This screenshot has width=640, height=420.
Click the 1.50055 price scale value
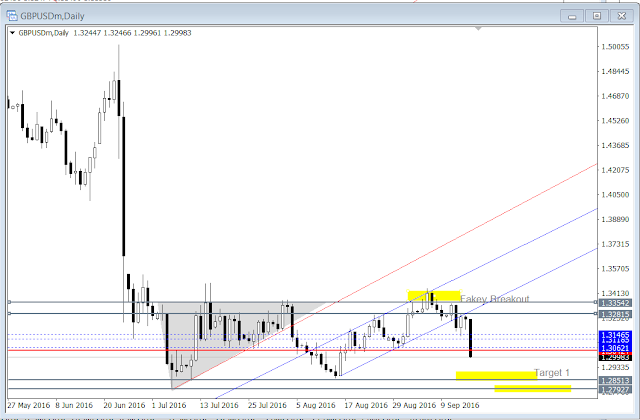pyautogui.click(x=616, y=47)
